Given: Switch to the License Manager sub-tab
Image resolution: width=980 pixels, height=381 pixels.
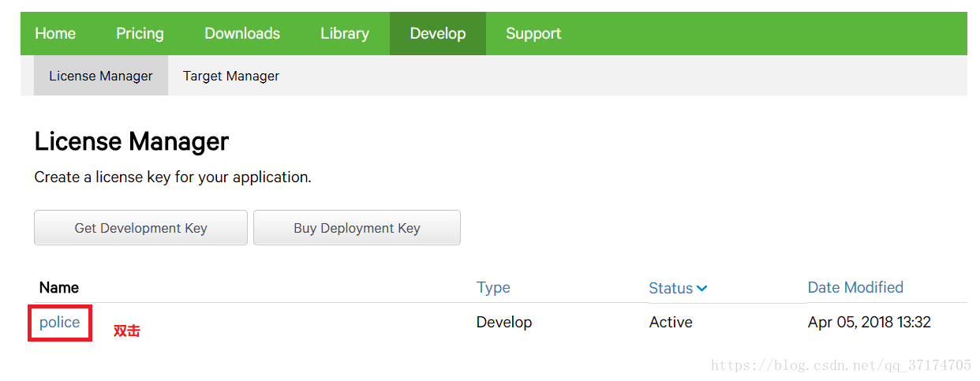Looking at the screenshot, I should 101,76.
